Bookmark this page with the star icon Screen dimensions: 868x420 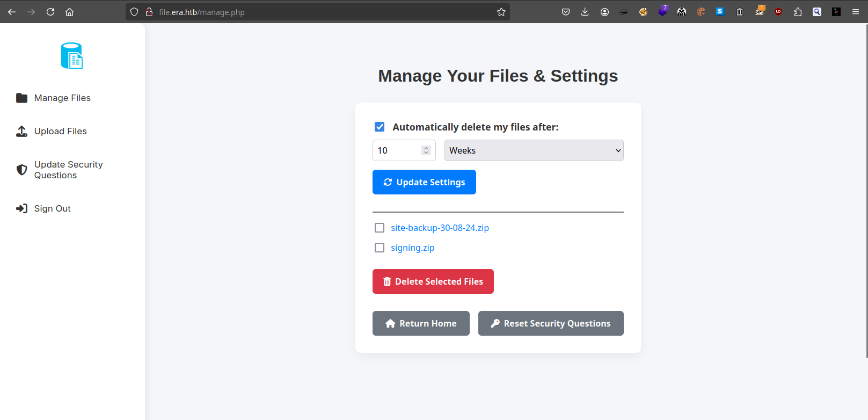point(501,12)
